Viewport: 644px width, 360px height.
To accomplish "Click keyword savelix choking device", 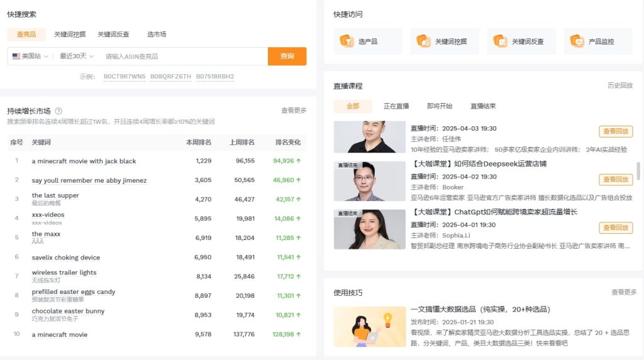I will pyautogui.click(x=65, y=258).
